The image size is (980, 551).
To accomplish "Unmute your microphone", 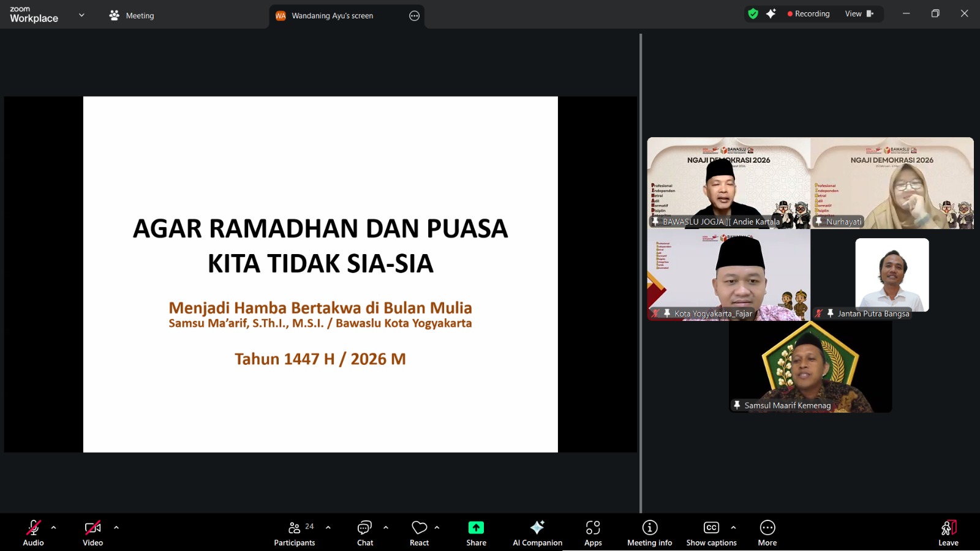I will click(x=33, y=531).
